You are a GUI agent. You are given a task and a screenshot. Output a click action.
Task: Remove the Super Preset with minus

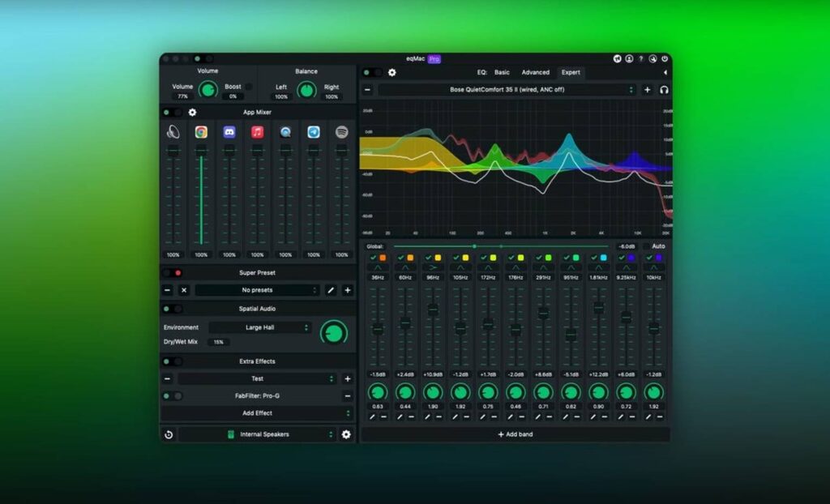click(167, 290)
